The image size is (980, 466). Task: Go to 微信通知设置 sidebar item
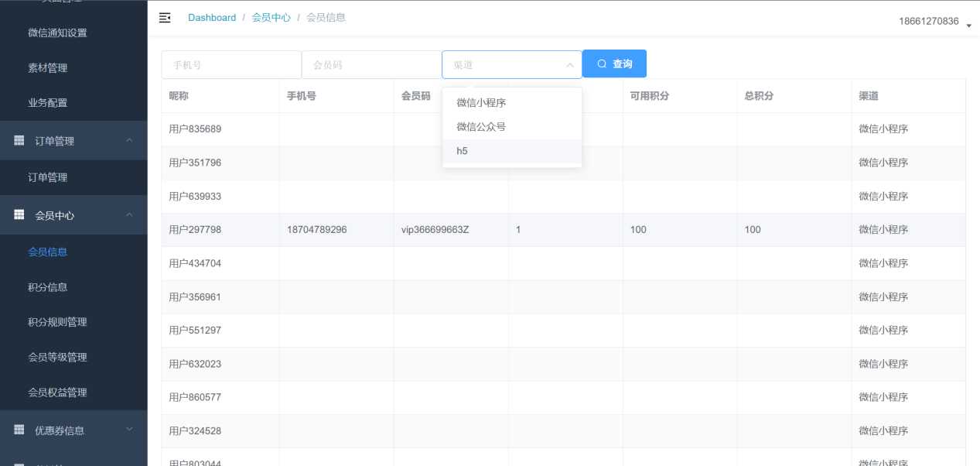coord(57,33)
